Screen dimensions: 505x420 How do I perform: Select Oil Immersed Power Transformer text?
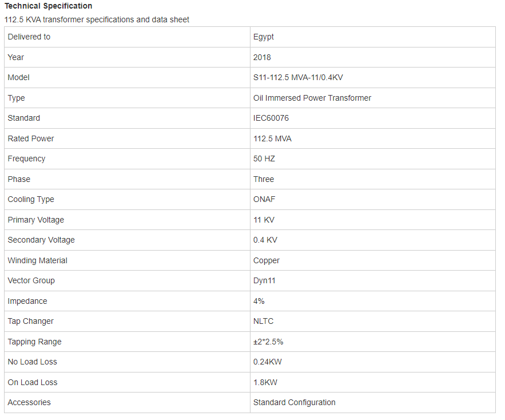(x=312, y=98)
